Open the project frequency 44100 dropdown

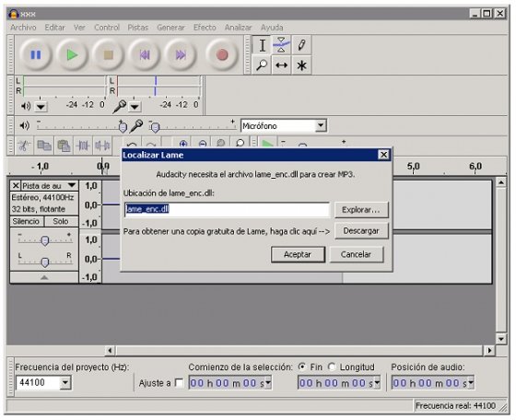[x=65, y=382]
